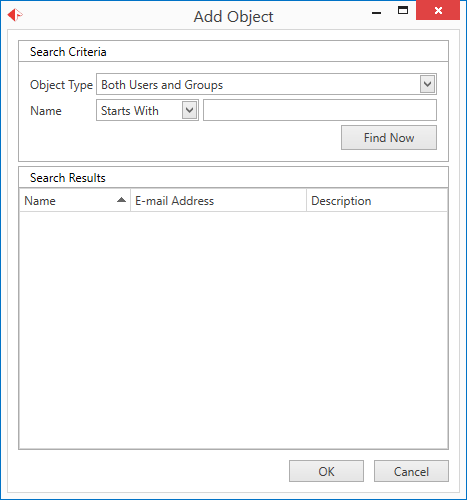Click the Object Type label
Screen dimensions: 467x500
[x=61, y=85]
